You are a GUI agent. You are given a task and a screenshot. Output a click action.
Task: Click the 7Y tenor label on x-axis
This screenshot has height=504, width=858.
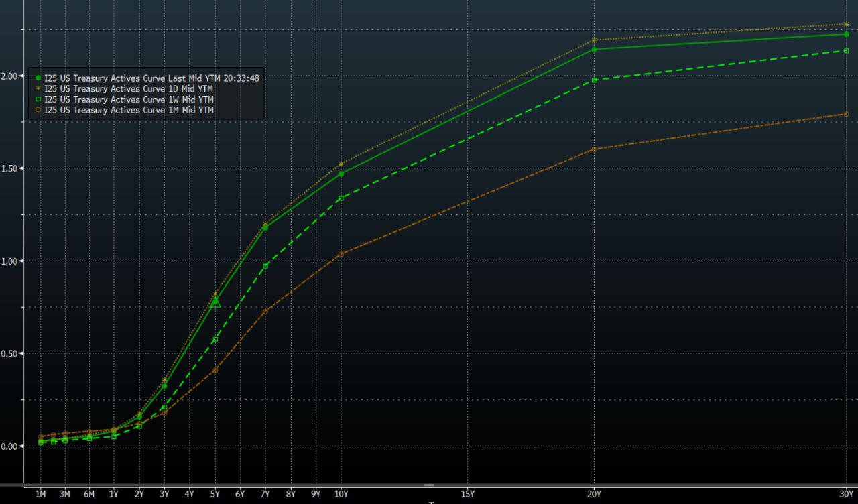click(x=265, y=494)
